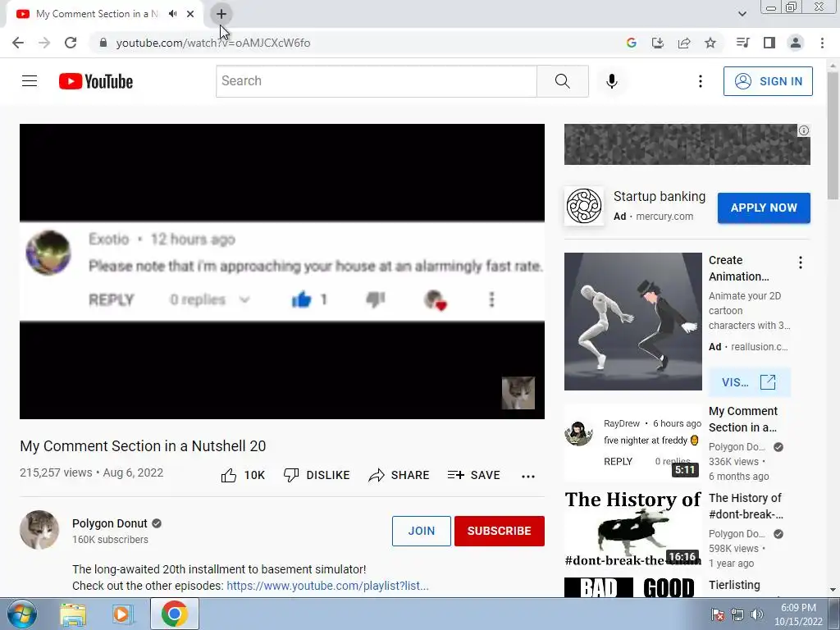This screenshot has height=630, width=840.
Task: Click the VIS... visit site button
Action: pyautogui.click(x=749, y=382)
